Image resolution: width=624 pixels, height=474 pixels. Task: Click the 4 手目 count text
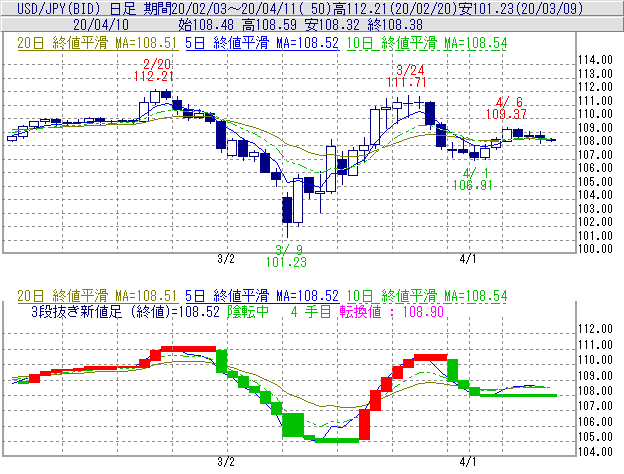click(311, 312)
